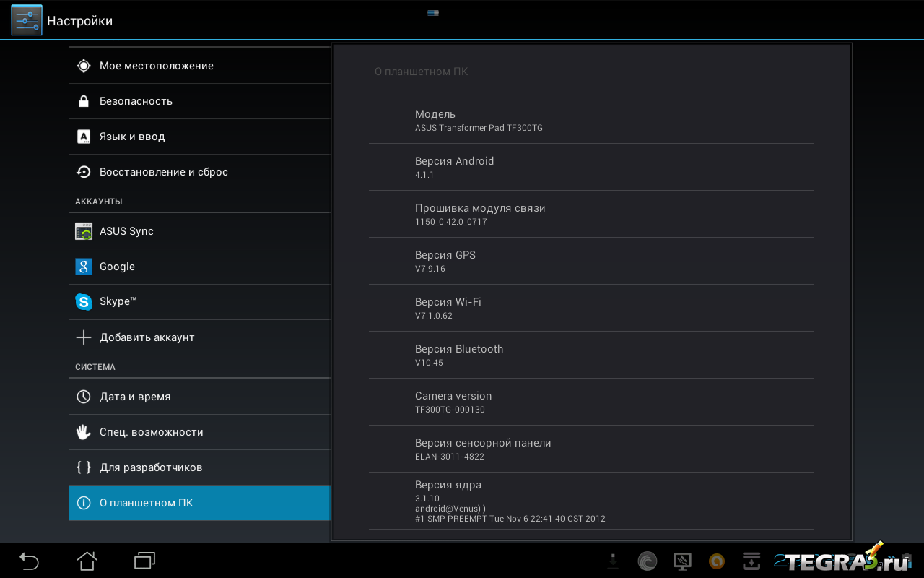Tap the Google account icon
The image size is (924, 578).
click(x=84, y=267)
